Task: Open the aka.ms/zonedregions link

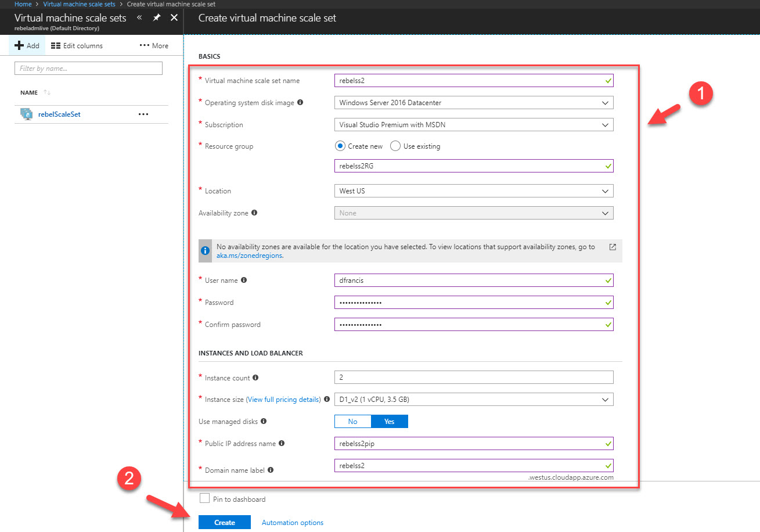Action: [249, 256]
